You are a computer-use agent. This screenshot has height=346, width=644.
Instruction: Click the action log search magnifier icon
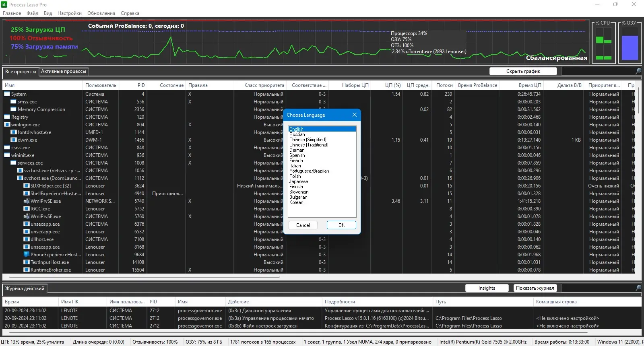(638, 288)
